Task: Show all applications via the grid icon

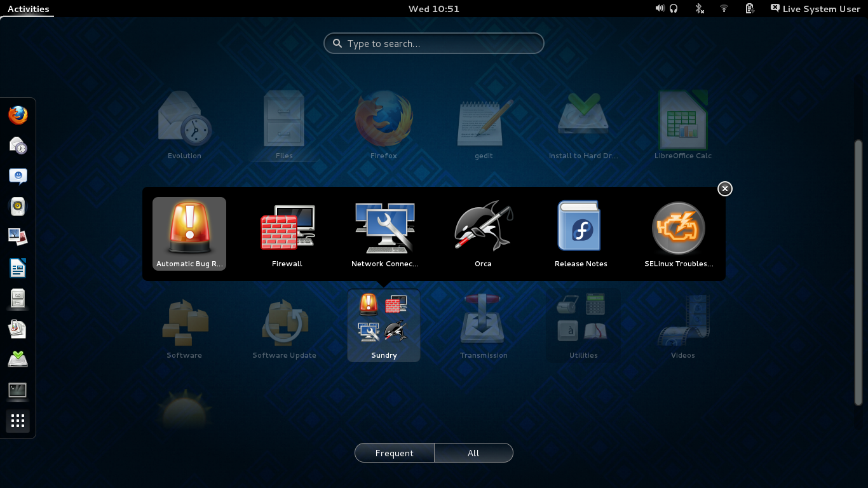Action: click(18, 421)
